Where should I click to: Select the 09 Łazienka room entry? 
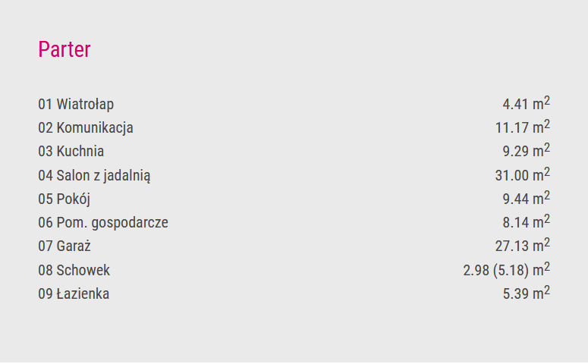[74, 294]
